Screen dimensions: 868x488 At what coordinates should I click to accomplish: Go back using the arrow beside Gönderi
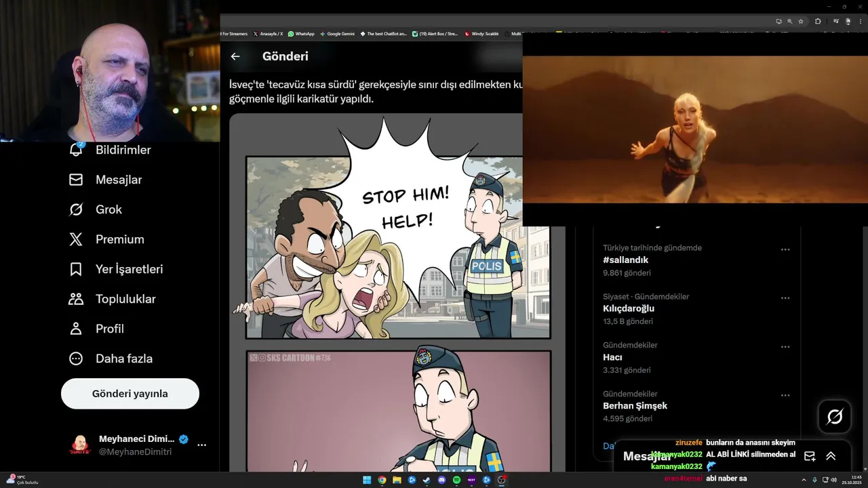pos(235,56)
